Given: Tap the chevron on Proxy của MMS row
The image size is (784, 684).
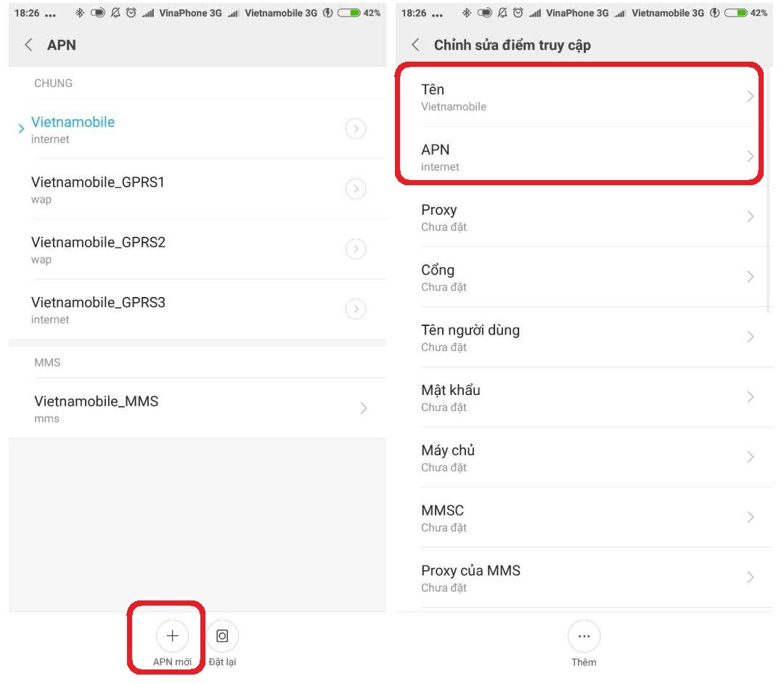Looking at the screenshot, I should coord(750,577).
